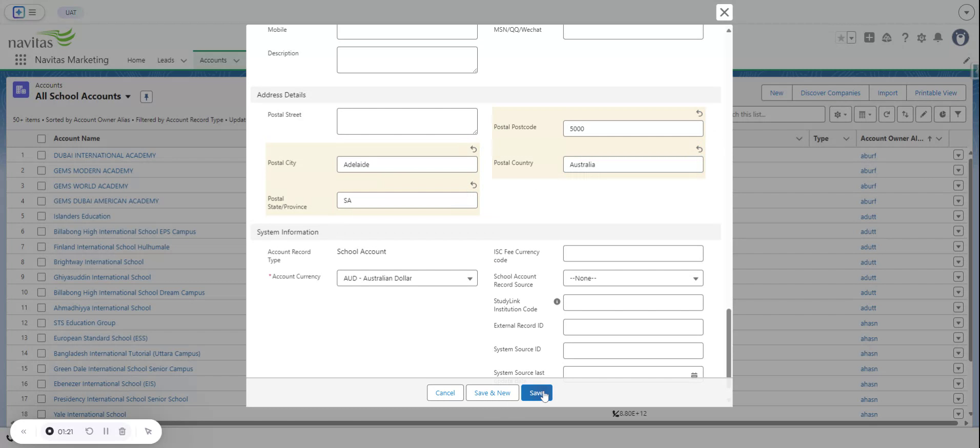Viewport: 980px width, 448px height.
Task: Open the user profile avatar
Action: point(961,37)
